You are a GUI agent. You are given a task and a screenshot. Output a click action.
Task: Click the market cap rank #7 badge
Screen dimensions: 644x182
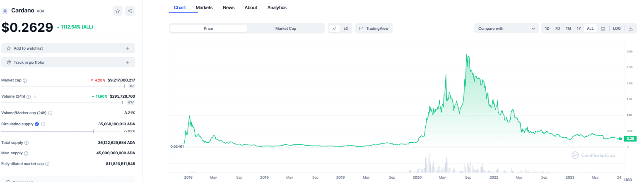[x=131, y=86]
